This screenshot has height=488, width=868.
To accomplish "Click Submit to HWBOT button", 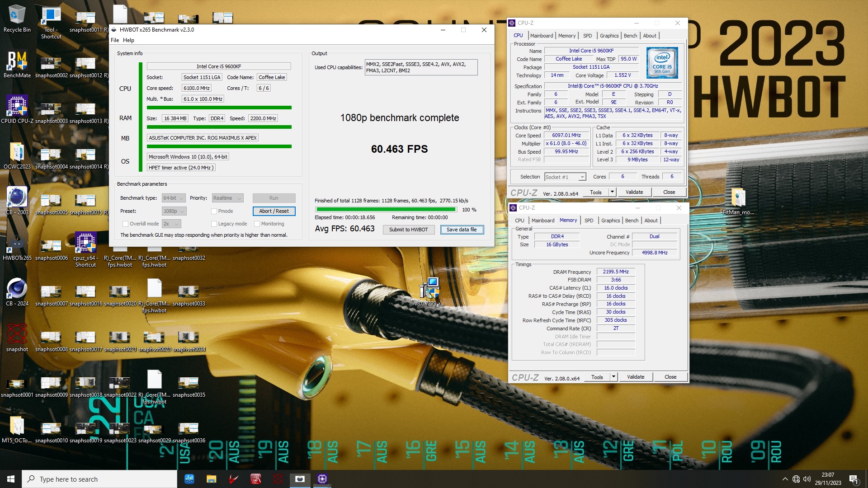I will coord(409,230).
